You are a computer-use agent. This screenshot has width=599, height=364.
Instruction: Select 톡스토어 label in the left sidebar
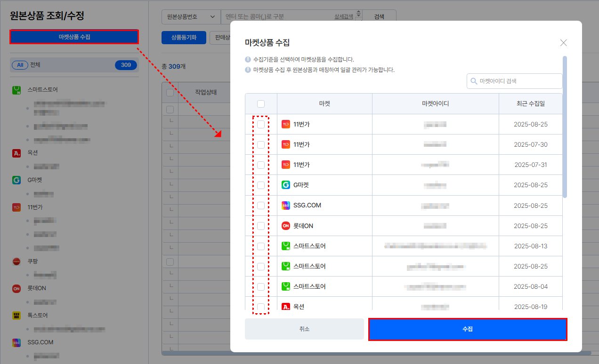(x=38, y=315)
